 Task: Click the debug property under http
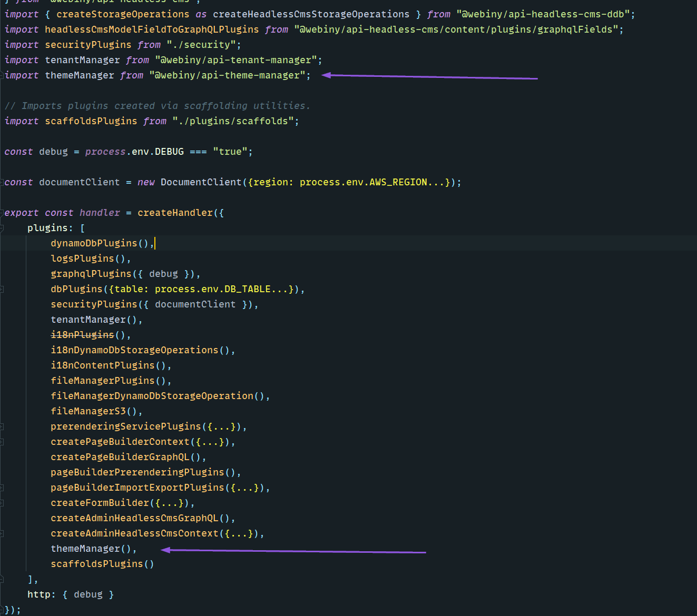(x=88, y=594)
